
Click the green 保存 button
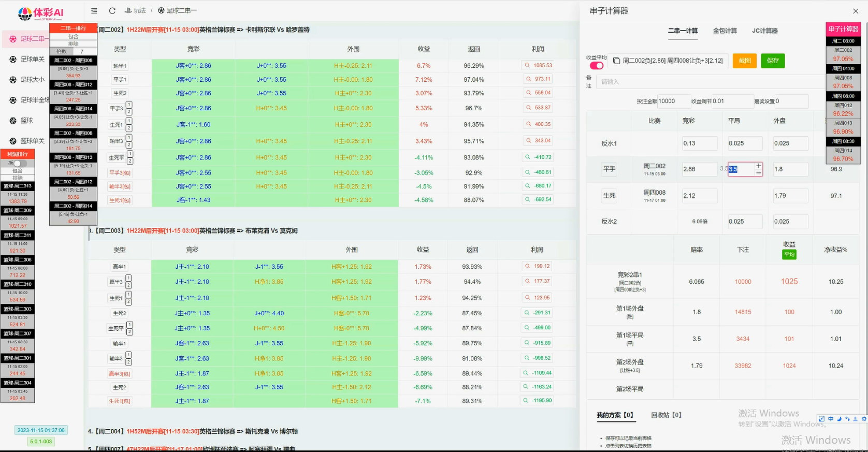773,61
